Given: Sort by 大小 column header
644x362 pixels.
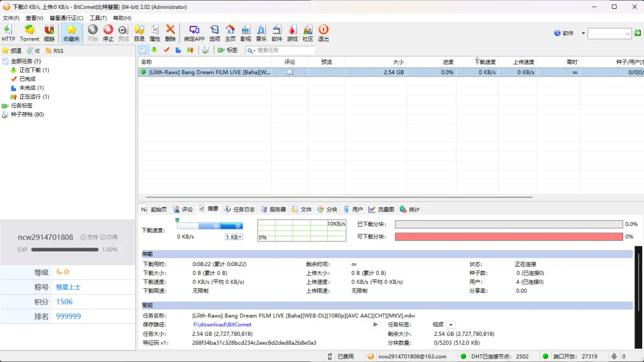Looking at the screenshot, I should click(x=376, y=62).
